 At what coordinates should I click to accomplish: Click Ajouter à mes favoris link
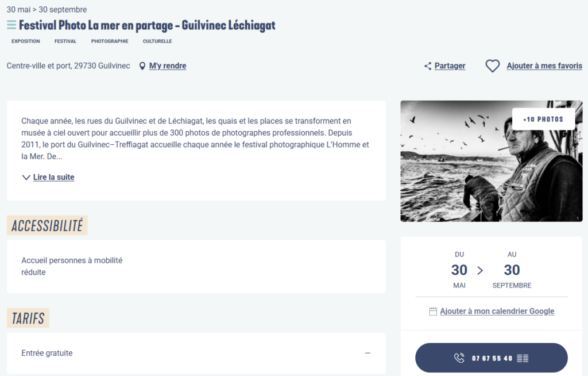pos(544,66)
